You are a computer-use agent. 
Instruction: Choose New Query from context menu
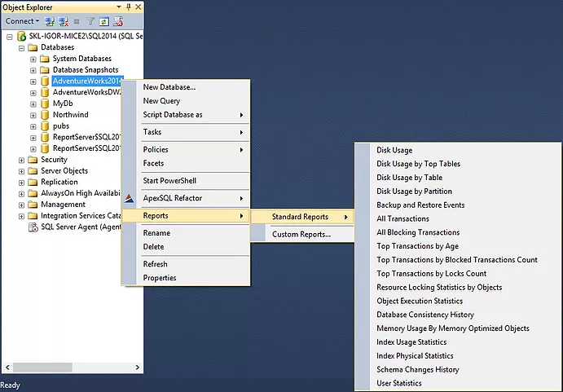click(186, 101)
